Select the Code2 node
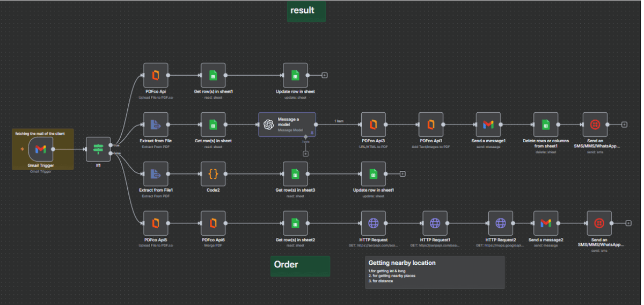 click(x=213, y=174)
